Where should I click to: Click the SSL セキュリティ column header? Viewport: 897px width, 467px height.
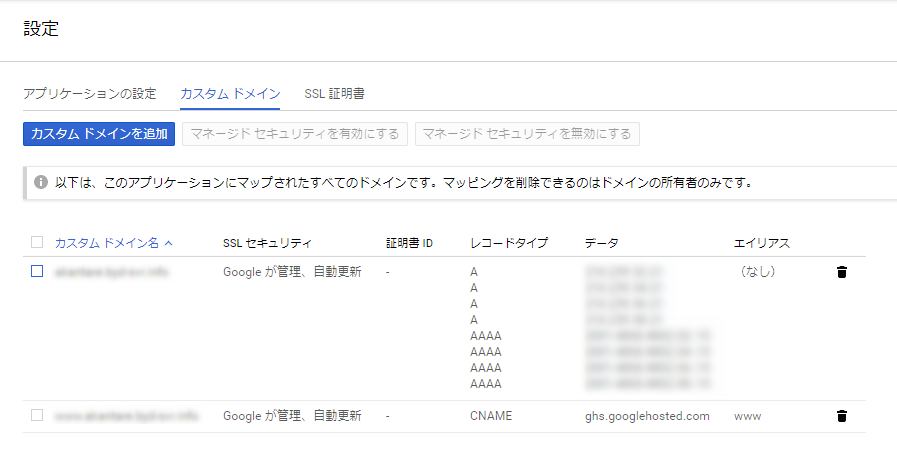coord(267,243)
